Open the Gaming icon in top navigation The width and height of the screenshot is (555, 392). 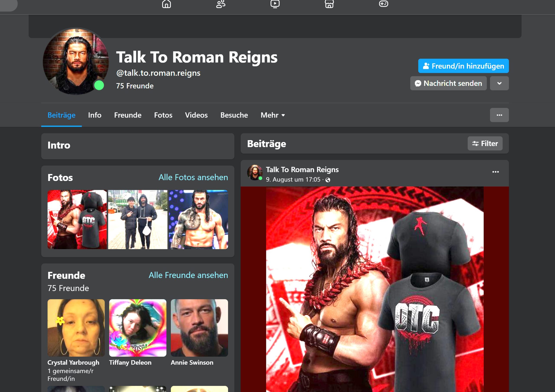tap(383, 4)
